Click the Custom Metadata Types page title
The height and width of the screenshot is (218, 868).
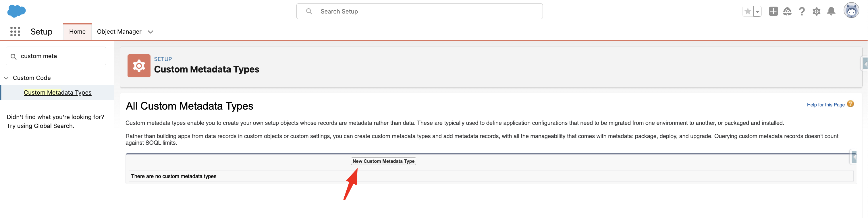pyautogui.click(x=207, y=69)
